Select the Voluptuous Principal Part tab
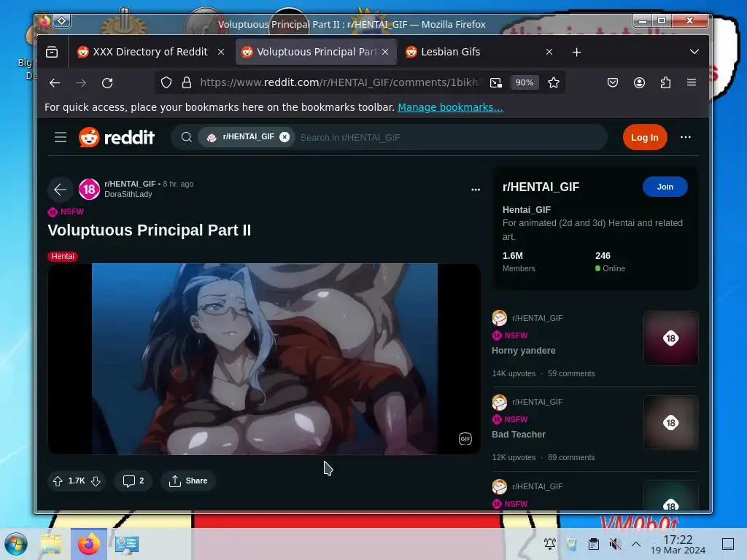This screenshot has width=747, height=560. pos(316,52)
